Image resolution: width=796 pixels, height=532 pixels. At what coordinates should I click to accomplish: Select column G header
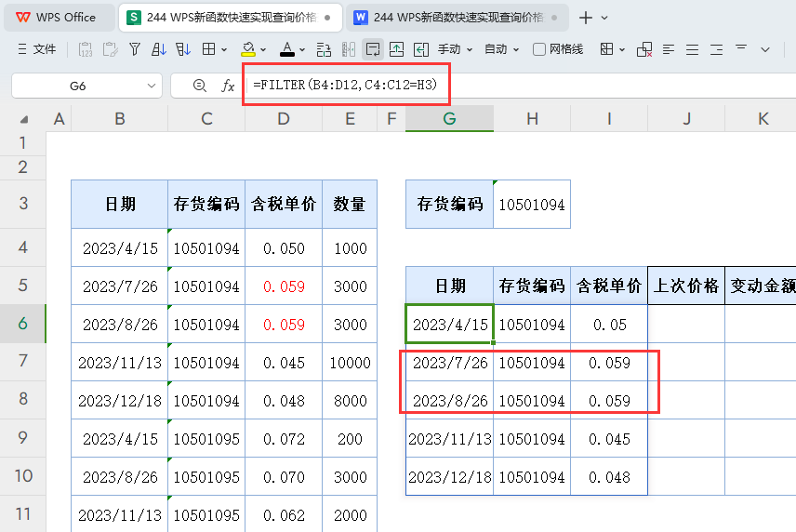click(449, 119)
